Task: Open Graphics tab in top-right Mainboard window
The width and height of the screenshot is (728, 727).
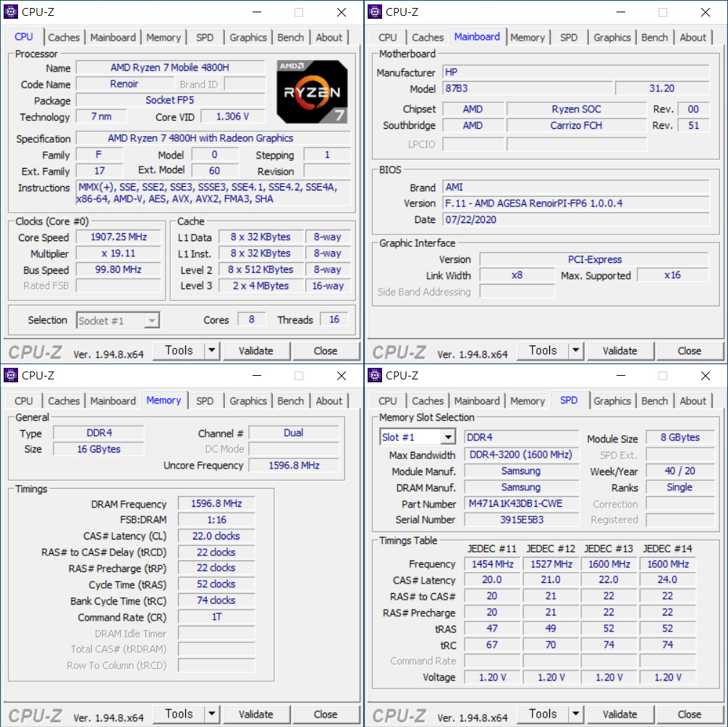Action: point(612,37)
